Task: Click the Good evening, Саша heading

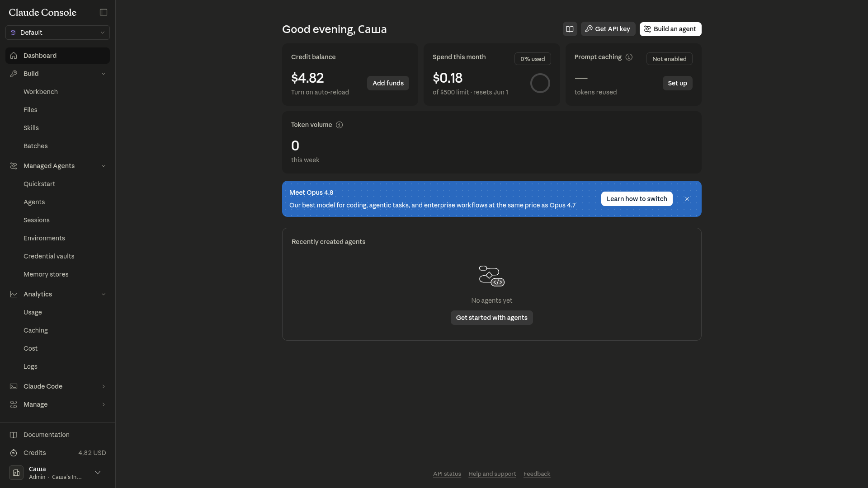Action: (x=335, y=29)
